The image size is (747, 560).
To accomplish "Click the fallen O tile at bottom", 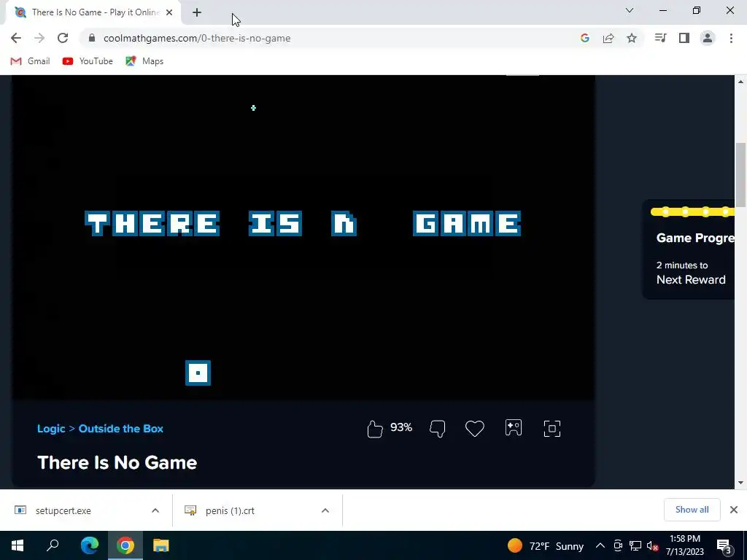I will pyautogui.click(x=198, y=373).
